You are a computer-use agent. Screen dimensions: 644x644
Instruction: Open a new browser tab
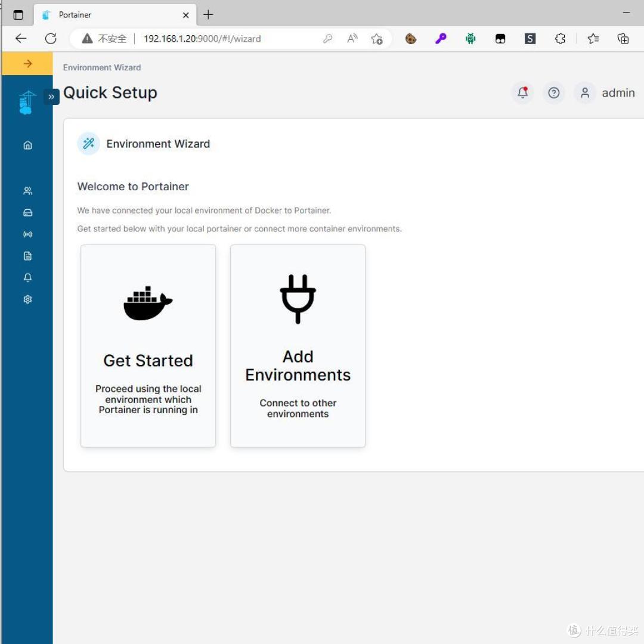pos(208,15)
